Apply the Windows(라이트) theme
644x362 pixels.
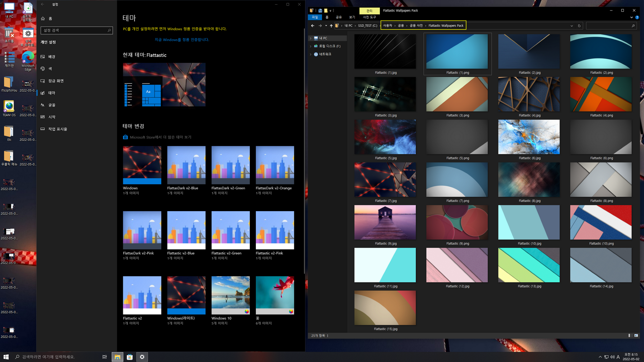click(186, 301)
